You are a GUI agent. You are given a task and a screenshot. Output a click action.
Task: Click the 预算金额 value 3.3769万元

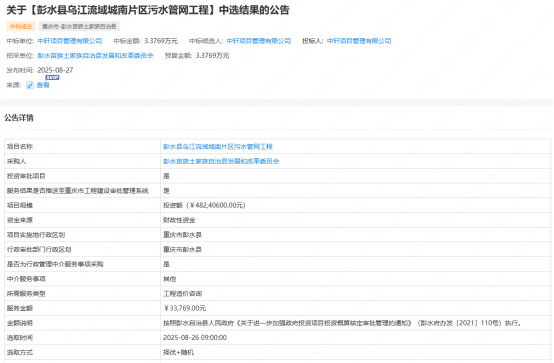(x=212, y=55)
